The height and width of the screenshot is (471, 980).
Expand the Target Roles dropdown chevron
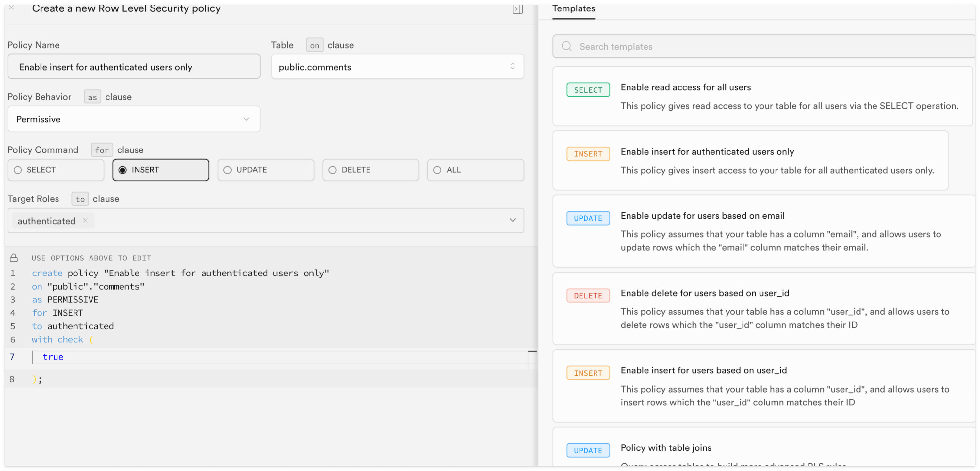point(513,220)
